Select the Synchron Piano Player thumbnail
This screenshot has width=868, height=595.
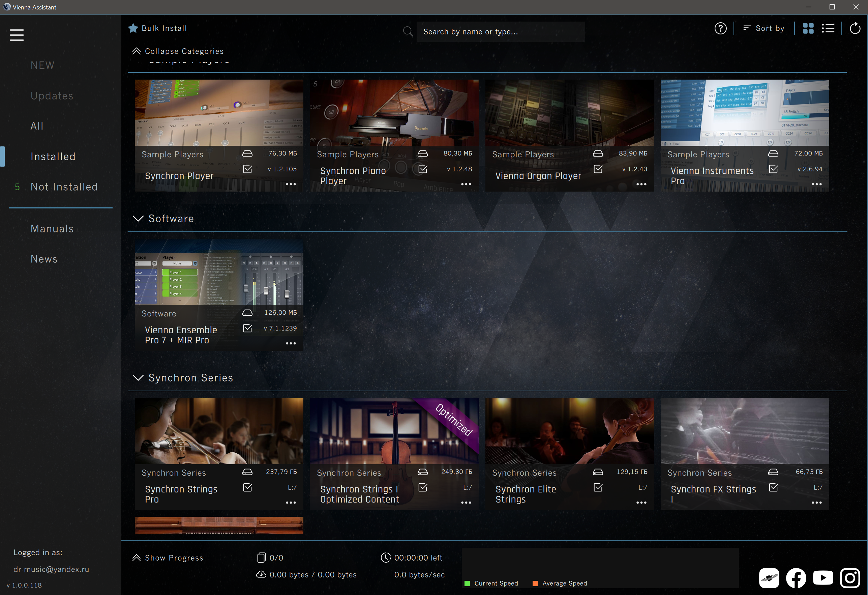click(394, 113)
